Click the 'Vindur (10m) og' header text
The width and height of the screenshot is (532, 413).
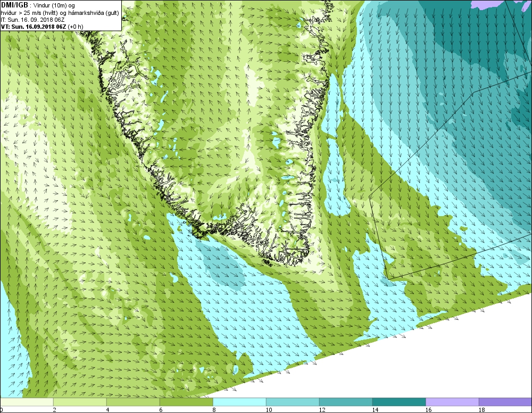54,5
